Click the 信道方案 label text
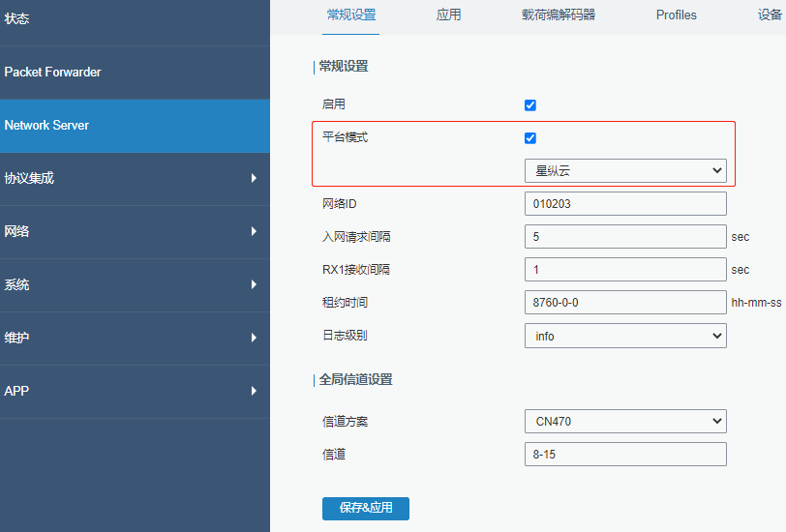Image resolution: width=786 pixels, height=532 pixels. click(345, 422)
